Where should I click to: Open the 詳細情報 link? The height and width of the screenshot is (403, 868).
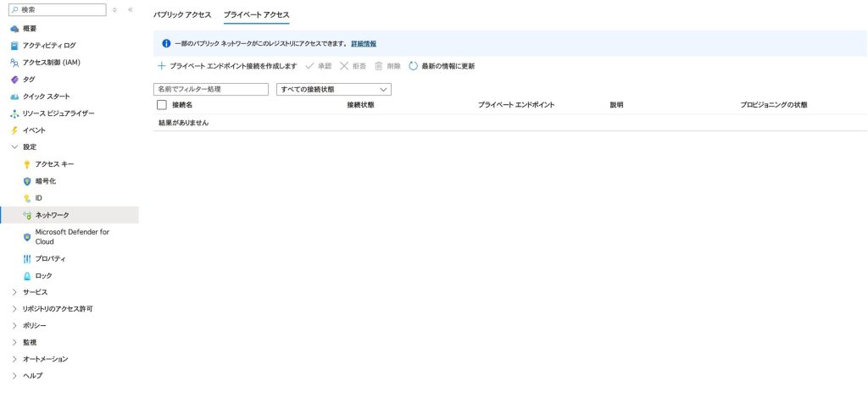tap(364, 43)
